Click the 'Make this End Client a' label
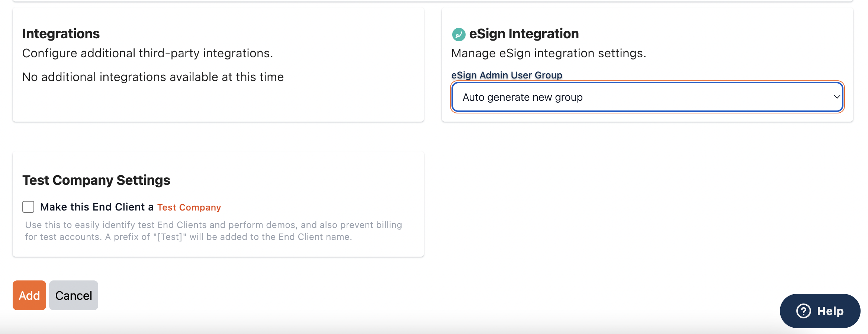868x334 pixels. (97, 207)
